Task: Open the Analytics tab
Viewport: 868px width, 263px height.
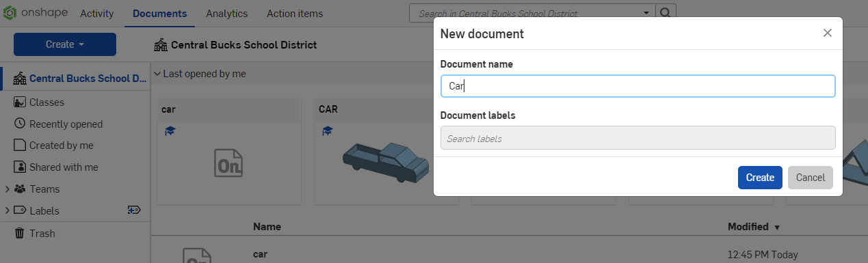Action: pyautogui.click(x=226, y=14)
